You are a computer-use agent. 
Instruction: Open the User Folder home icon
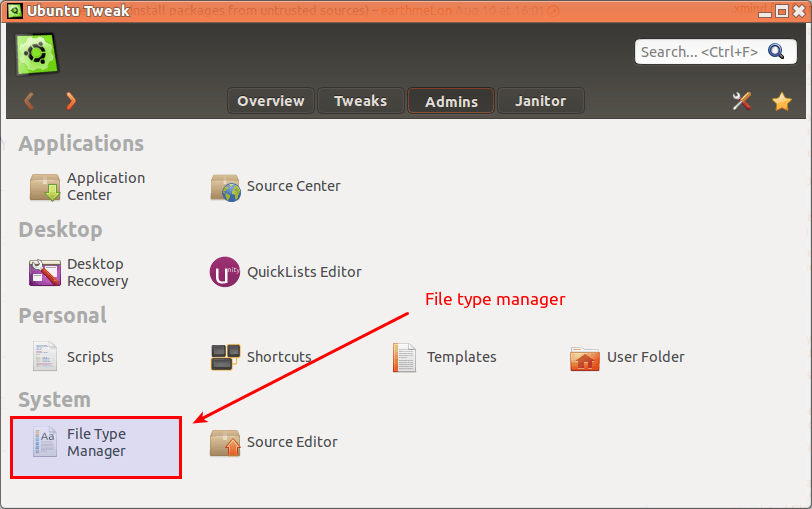584,357
